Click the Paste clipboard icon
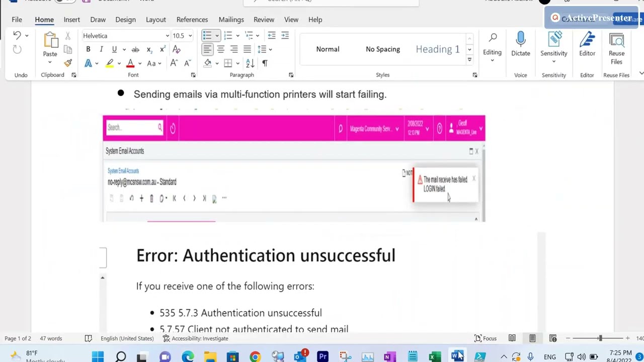This screenshot has width=644, height=362. (50, 40)
